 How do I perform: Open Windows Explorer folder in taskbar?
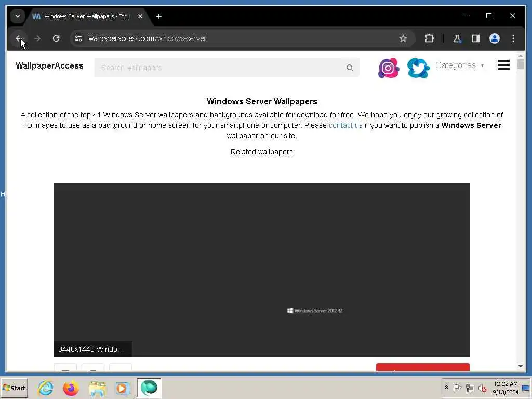[x=97, y=388]
